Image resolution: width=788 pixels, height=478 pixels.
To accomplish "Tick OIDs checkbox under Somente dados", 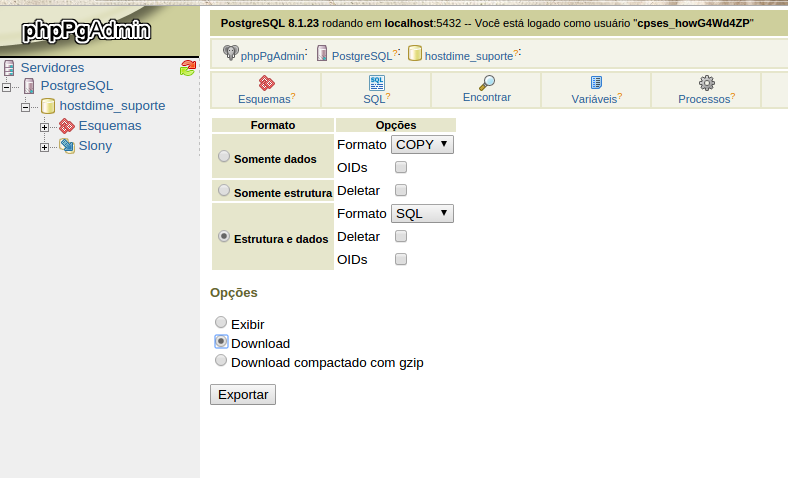I will 401,167.
